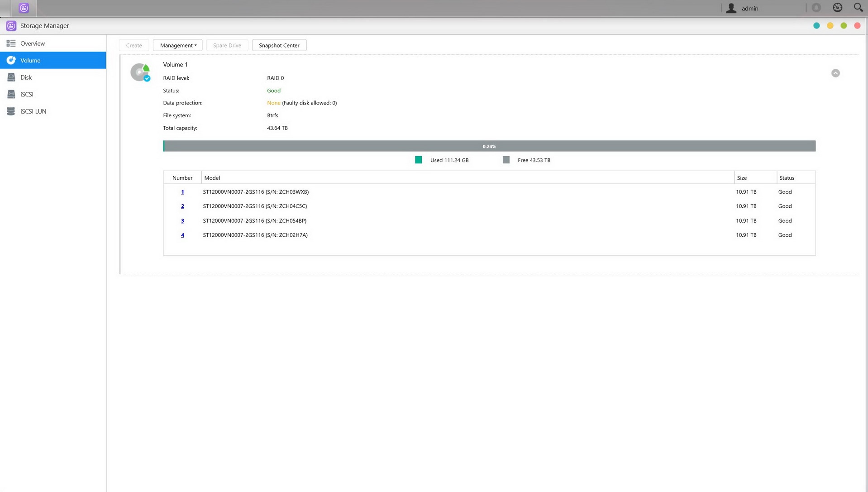Image resolution: width=868 pixels, height=492 pixels.
Task: Click the 'Volume 1' title
Action: click(175, 65)
